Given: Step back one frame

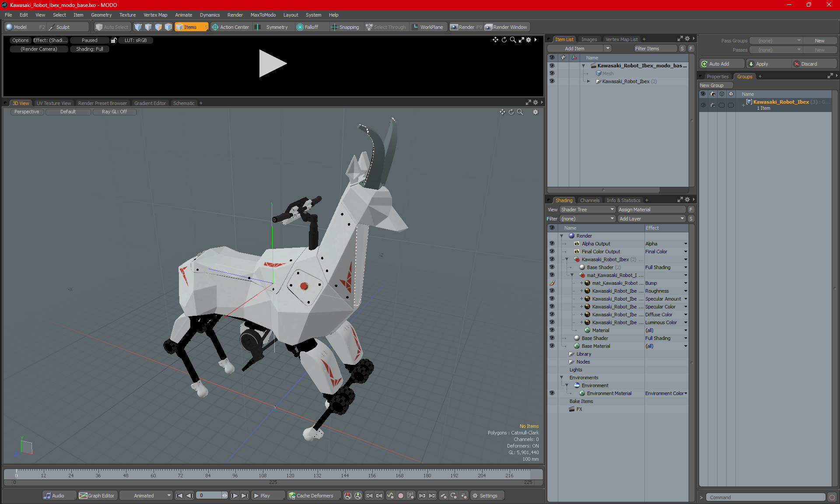Looking at the screenshot, I should click(189, 496).
